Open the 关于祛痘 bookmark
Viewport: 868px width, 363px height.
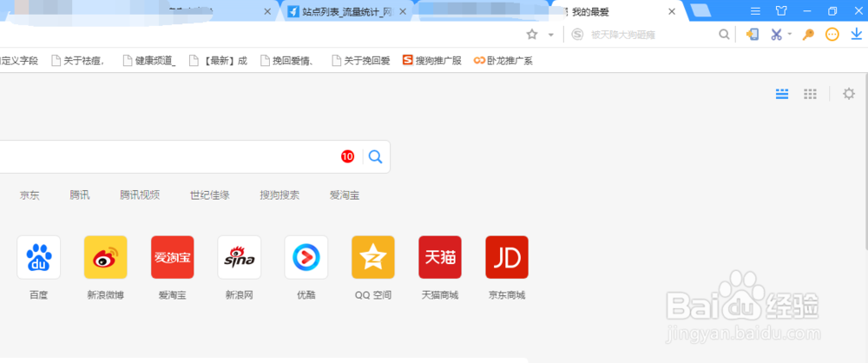click(78, 61)
